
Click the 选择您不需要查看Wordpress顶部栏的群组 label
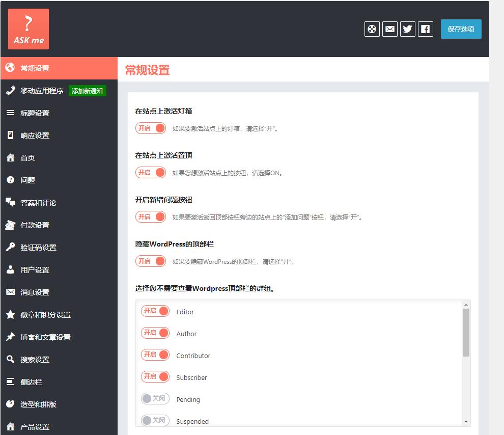tap(205, 288)
